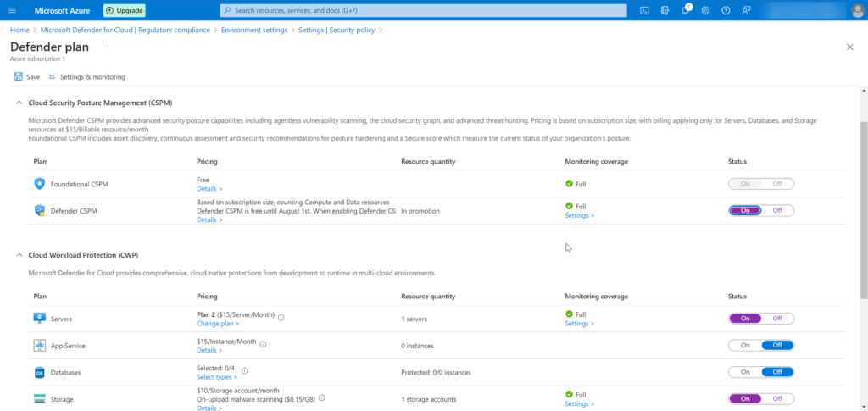868x411 pixels.
Task: Click Change plan link for Servers
Action: pos(218,324)
